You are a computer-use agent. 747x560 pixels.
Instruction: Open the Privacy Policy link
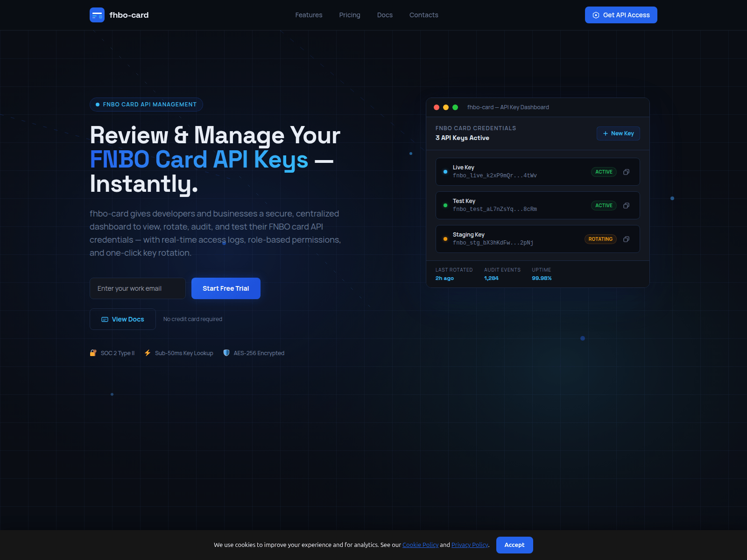tap(470, 545)
